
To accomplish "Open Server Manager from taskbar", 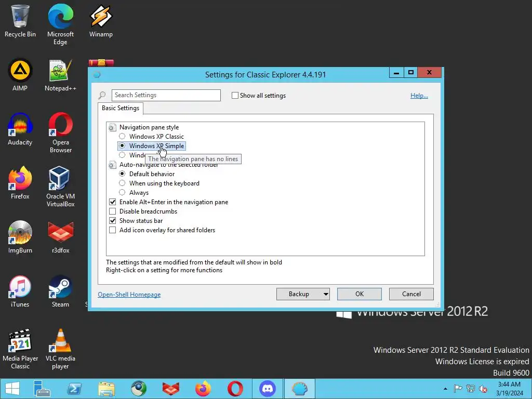I will click(x=42, y=389).
